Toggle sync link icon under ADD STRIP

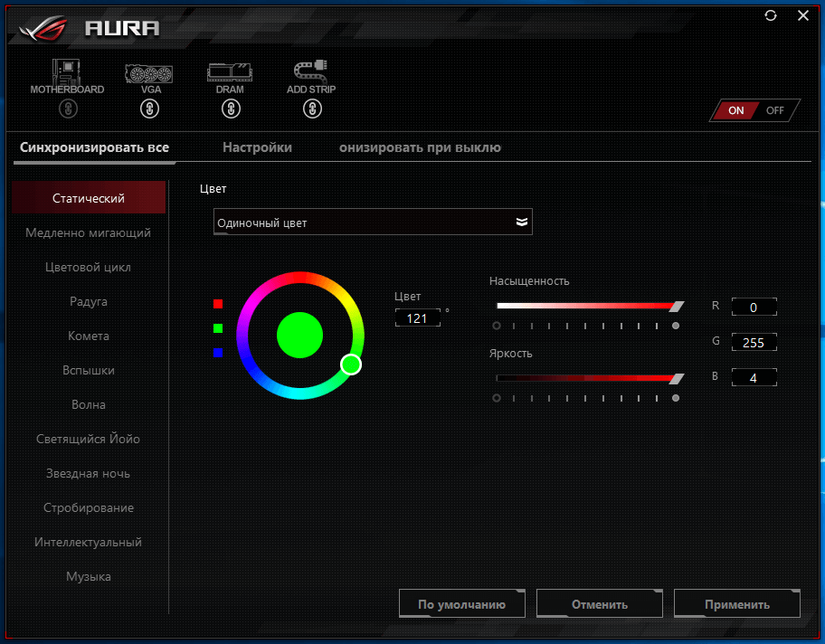(311, 109)
